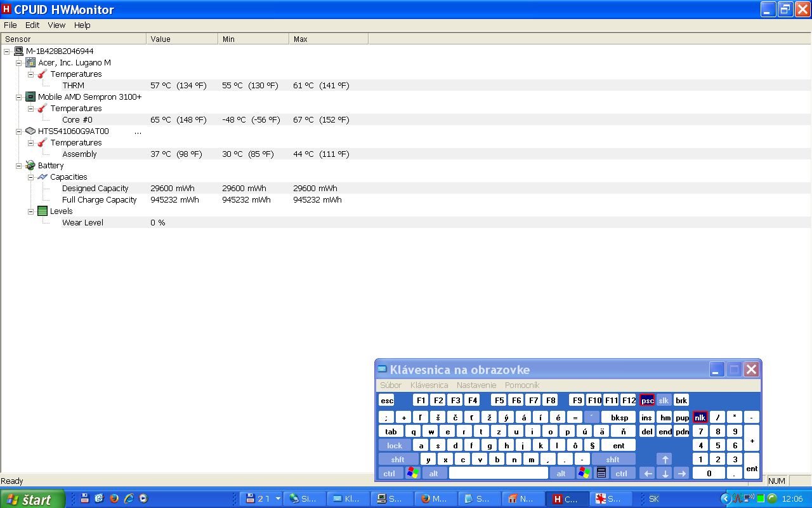This screenshot has height=508, width=812.
Task: Select the computer icon beside M-1B428B2046944
Action: pyautogui.click(x=18, y=51)
